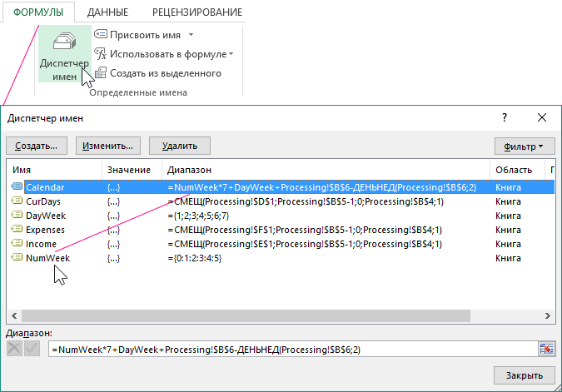Viewport: 562px width, 392px height.
Task: Click the Закрыть button
Action: click(524, 375)
